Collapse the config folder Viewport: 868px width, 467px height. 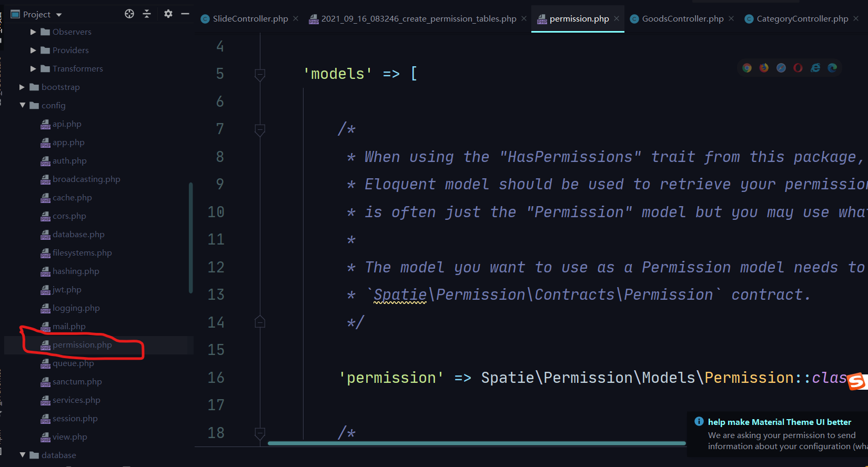(x=22, y=105)
